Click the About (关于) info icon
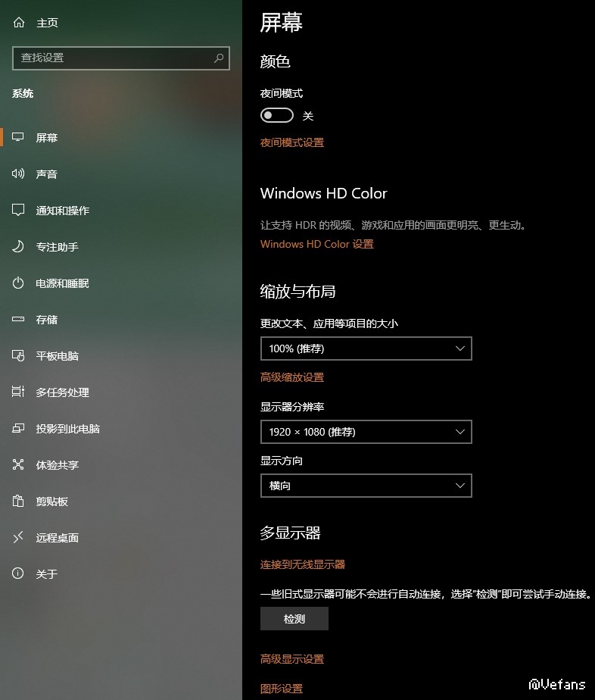The image size is (595, 700). pyautogui.click(x=18, y=573)
